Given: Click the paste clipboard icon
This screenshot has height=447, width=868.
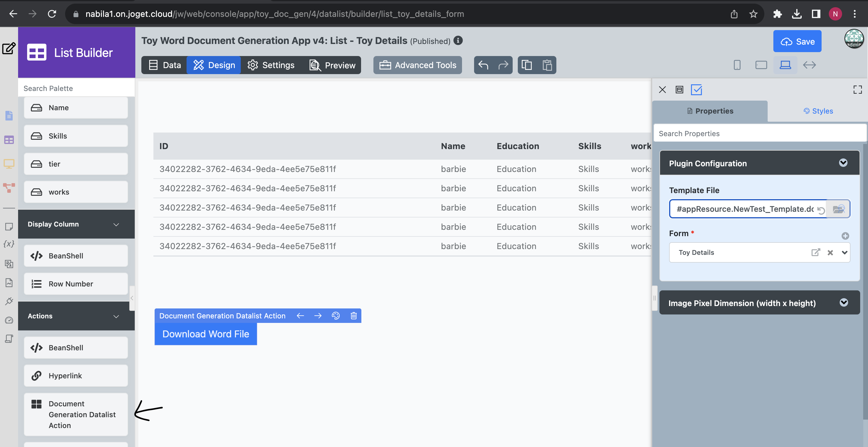Looking at the screenshot, I should coord(547,65).
